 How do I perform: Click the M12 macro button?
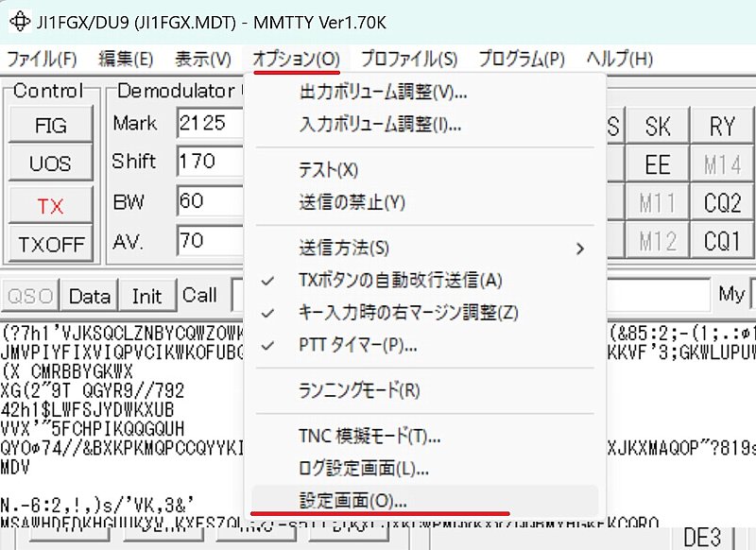(x=658, y=241)
